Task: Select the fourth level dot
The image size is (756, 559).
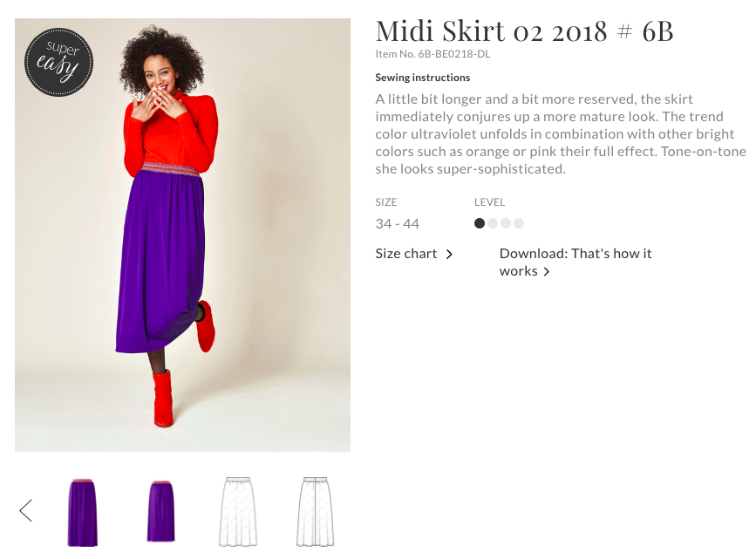Action: 519,223
